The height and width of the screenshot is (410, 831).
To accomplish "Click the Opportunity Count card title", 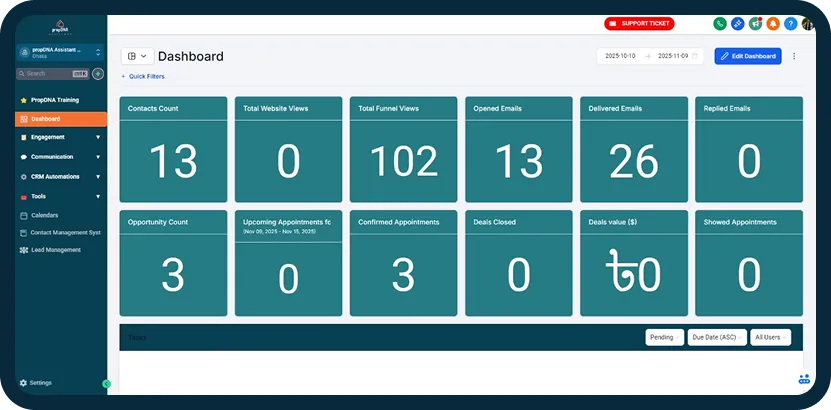I will [158, 222].
